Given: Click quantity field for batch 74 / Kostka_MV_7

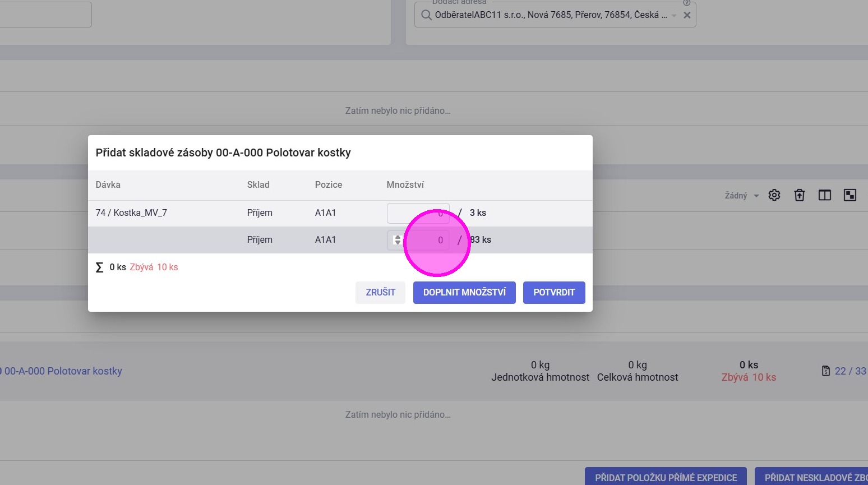Looking at the screenshot, I should point(418,213).
